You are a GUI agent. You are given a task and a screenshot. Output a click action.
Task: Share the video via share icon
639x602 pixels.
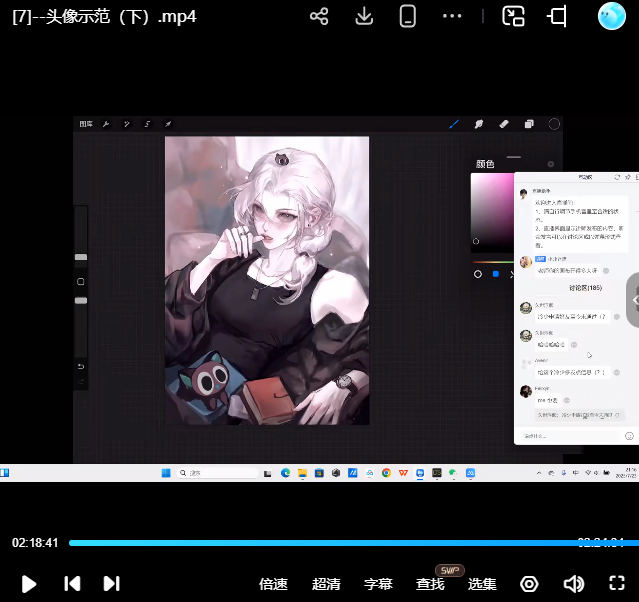point(319,17)
